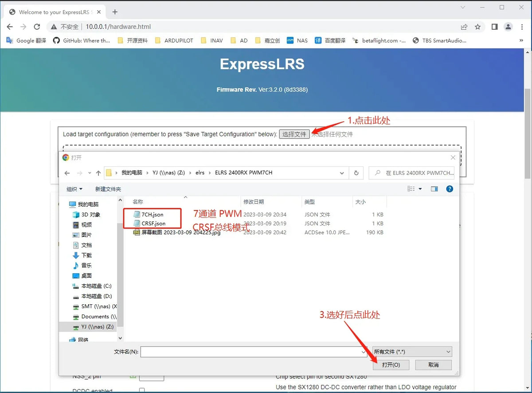Open 桌面 folder in tree
This screenshot has width=532, height=393.
click(x=82, y=276)
